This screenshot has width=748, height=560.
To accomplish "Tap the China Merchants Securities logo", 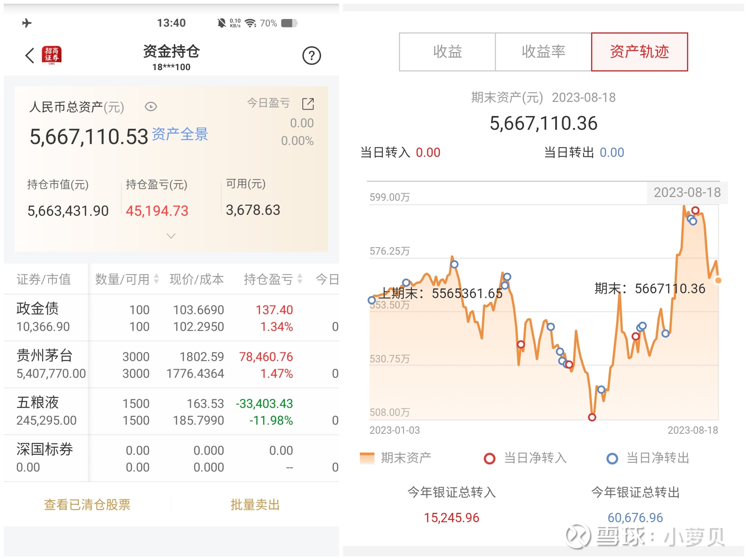I will point(52,56).
